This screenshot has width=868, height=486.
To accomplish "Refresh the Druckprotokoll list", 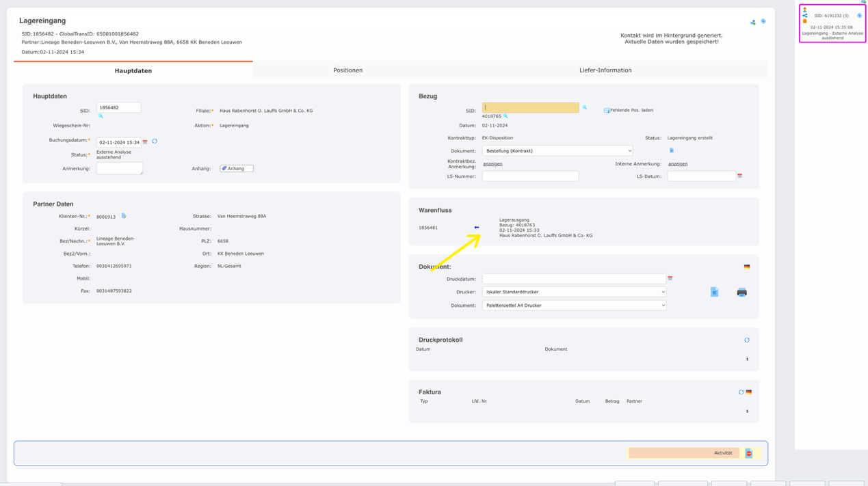I will pyautogui.click(x=747, y=340).
